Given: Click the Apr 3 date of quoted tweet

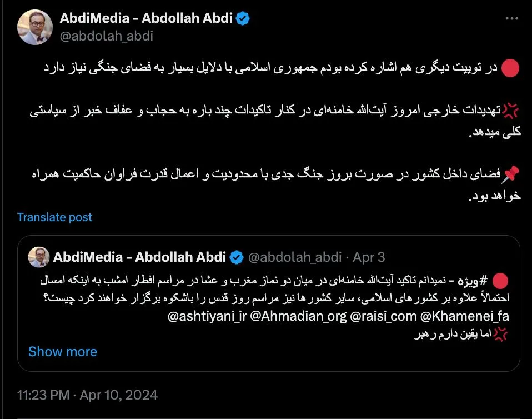Looking at the screenshot, I should tap(369, 257).
